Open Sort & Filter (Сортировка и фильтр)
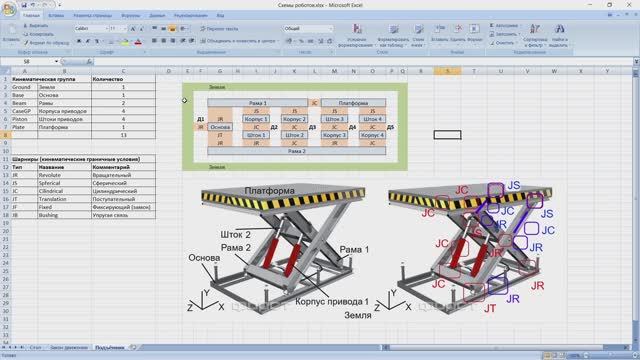The height and width of the screenshot is (360, 640). (535, 36)
